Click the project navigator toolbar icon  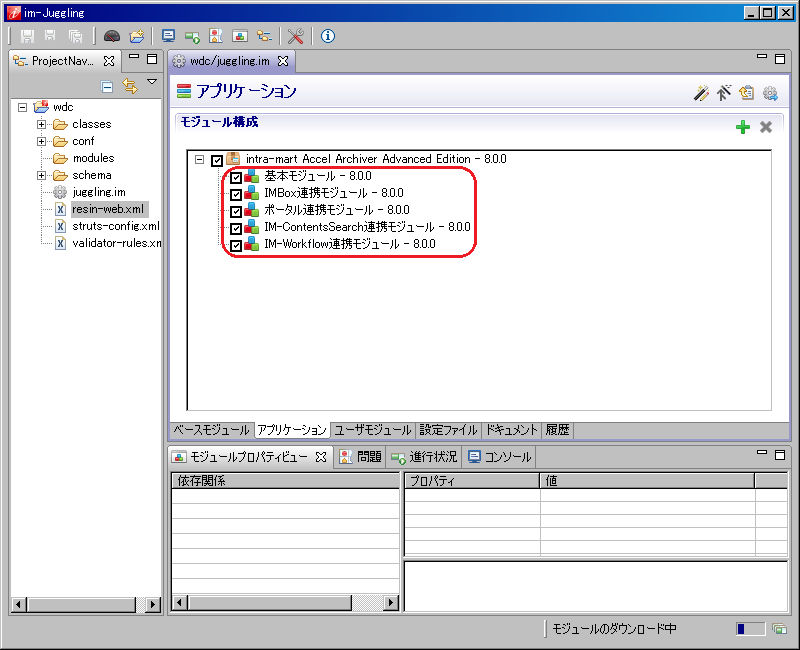point(264,36)
